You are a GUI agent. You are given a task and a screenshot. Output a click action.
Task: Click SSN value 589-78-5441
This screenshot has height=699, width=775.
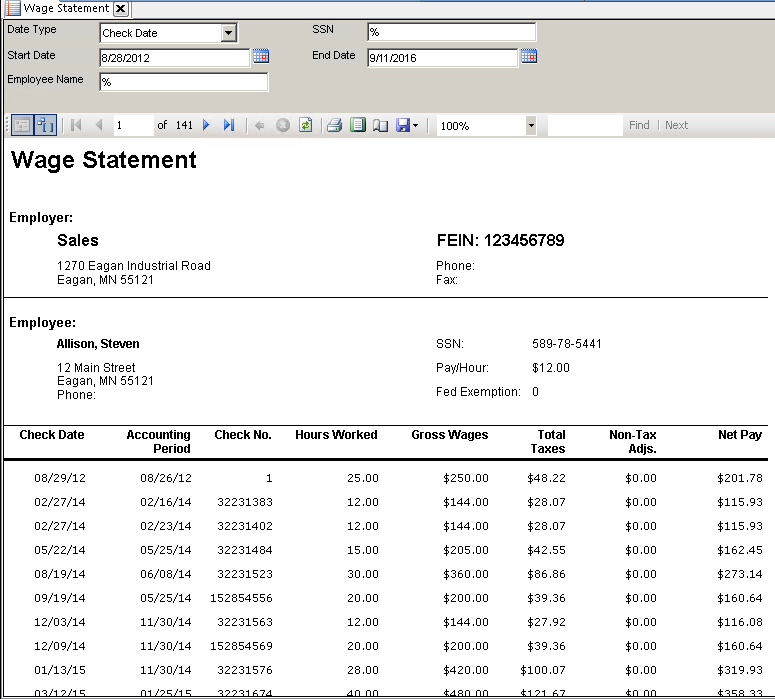567,344
